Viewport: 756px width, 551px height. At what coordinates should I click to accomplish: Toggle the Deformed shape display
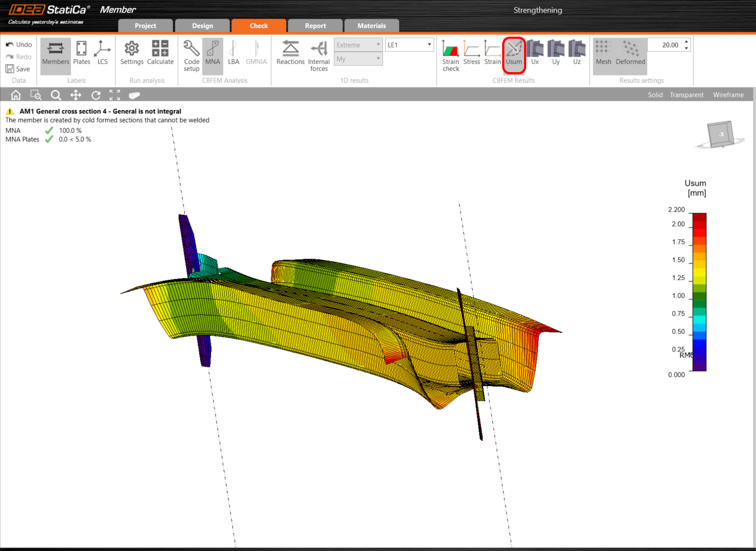tap(630, 52)
